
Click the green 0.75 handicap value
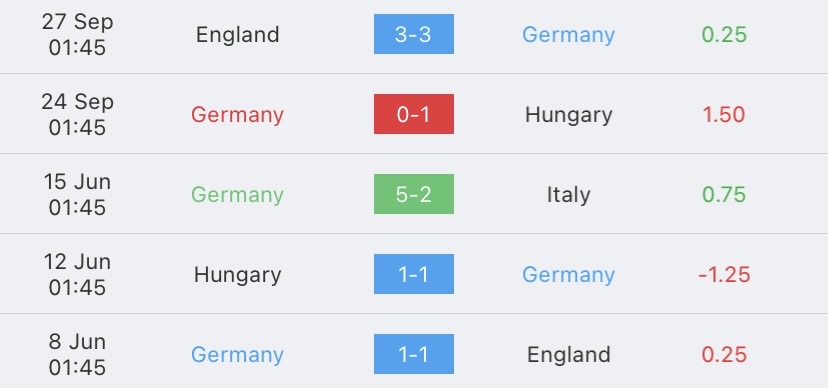[x=724, y=194]
